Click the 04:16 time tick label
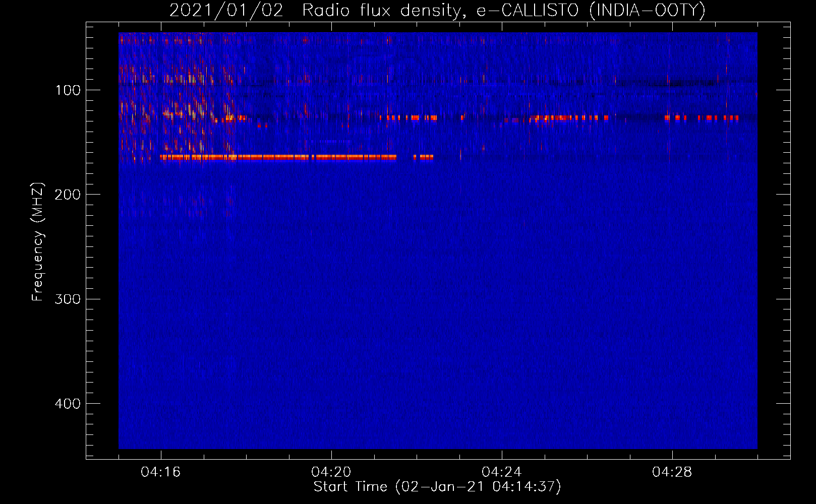The width and height of the screenshot is (816, 504). coord(161,472)
